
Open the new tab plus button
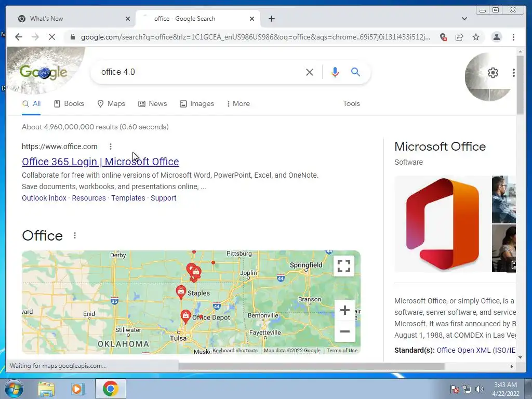[x=271, y=19]
